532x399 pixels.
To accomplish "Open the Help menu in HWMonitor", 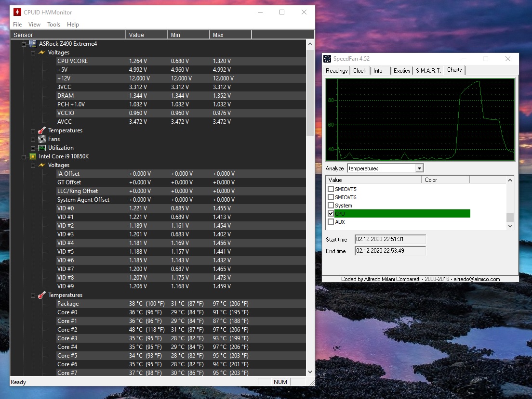I will click(73, 25).
